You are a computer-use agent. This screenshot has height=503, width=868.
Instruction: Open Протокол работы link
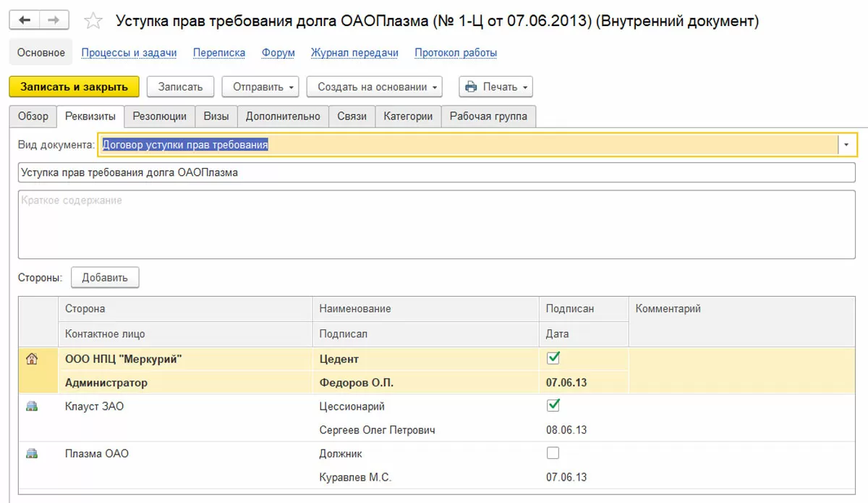point(456,53)
